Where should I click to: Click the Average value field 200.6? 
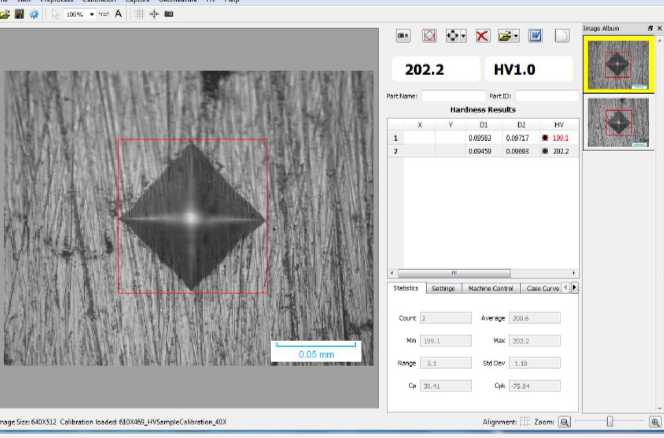tap(534, 318)
